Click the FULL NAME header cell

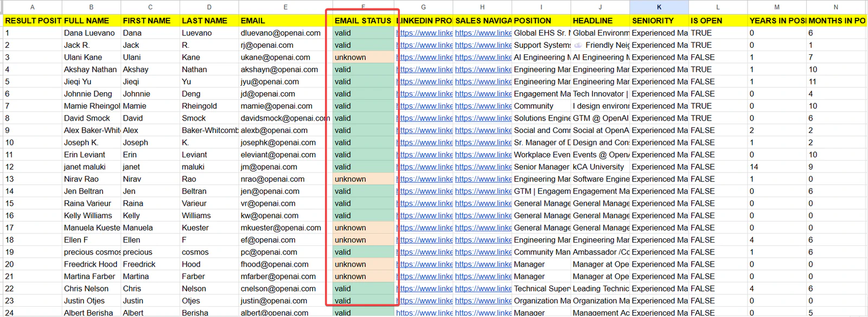point(91,21)
